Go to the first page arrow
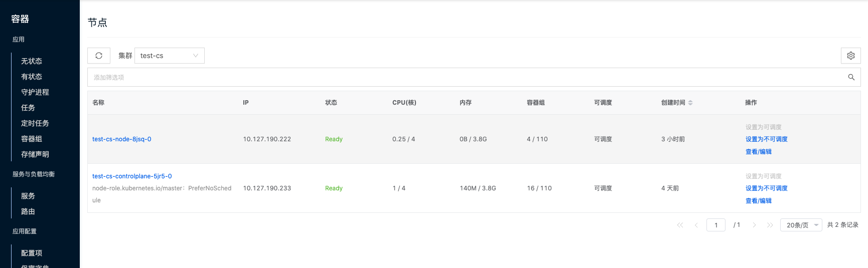Image resolution: width=868 pixels, height=268 pixels. [x=680, y=225]
